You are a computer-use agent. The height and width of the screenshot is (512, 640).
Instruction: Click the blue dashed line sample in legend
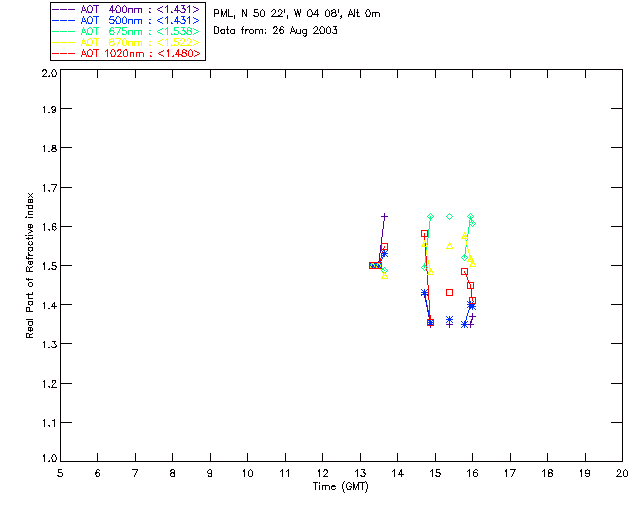pyautogui.click(x=64, y=20)
